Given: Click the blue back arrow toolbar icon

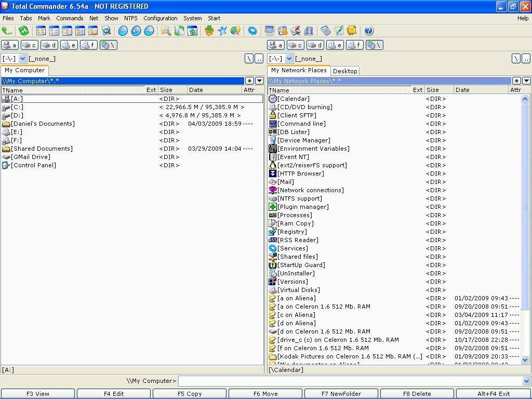Looking at the screenshot, I should pyautogui.click(x=136, y=31).
